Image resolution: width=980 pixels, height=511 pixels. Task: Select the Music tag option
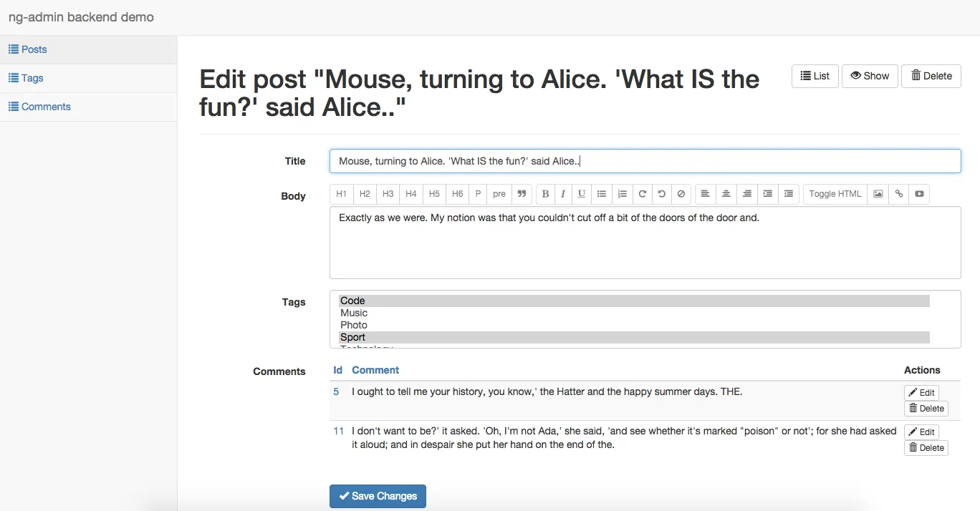tap(354, 313)
